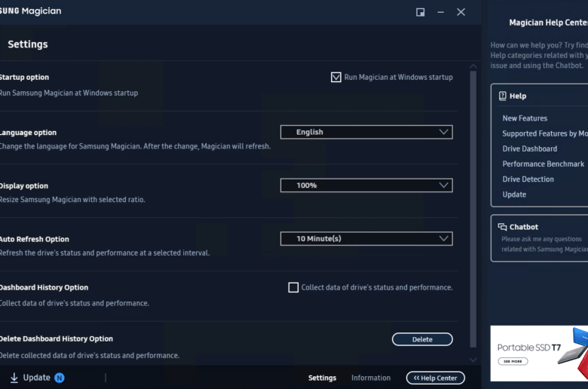Close the Samsung Magician window

coord(461,12)
